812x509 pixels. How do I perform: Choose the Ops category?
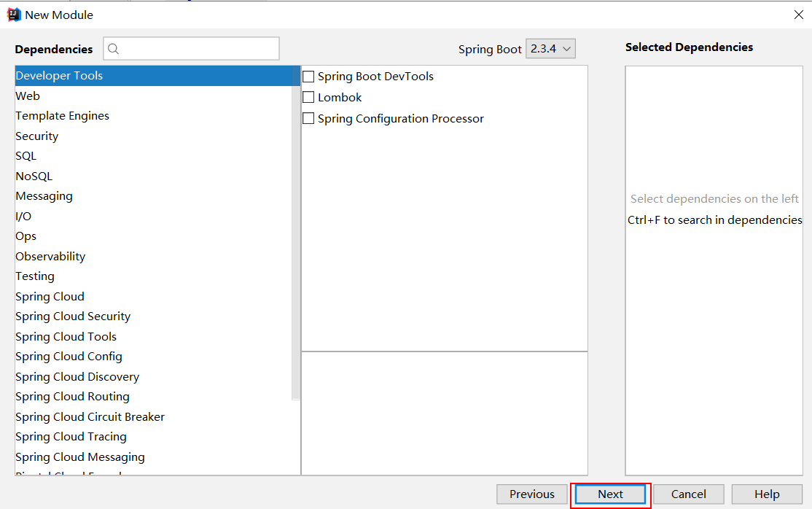click(x=155, y=236)
